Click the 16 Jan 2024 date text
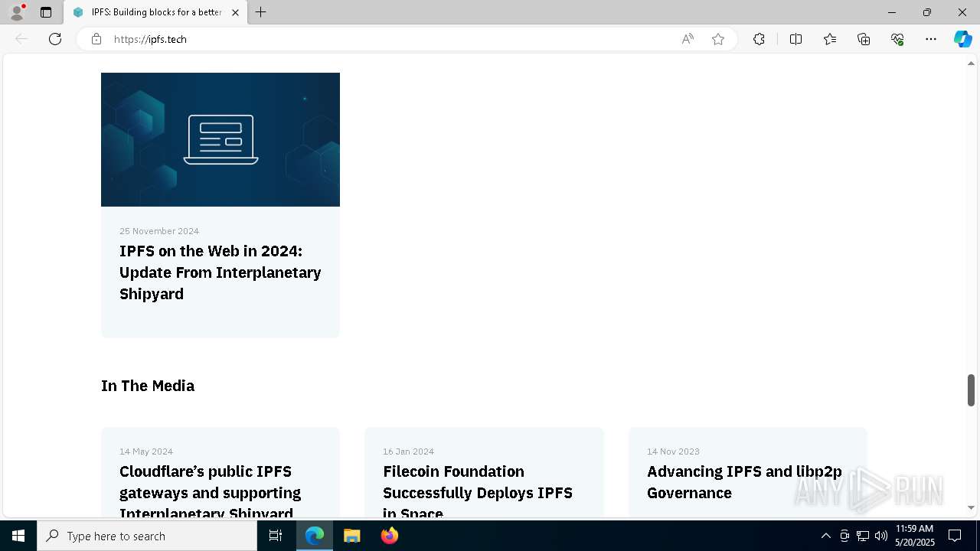The image size is (980, 551). click(x=409, y=452)
